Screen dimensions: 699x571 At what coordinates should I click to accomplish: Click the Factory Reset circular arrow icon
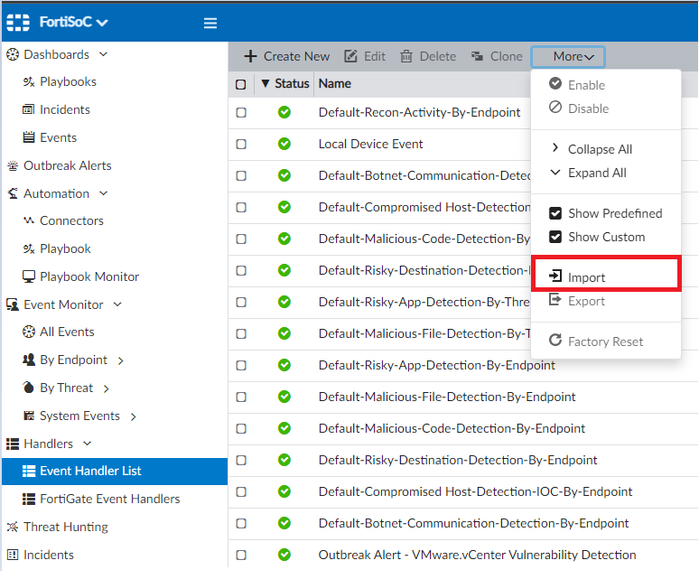click(x=555, y=340)
